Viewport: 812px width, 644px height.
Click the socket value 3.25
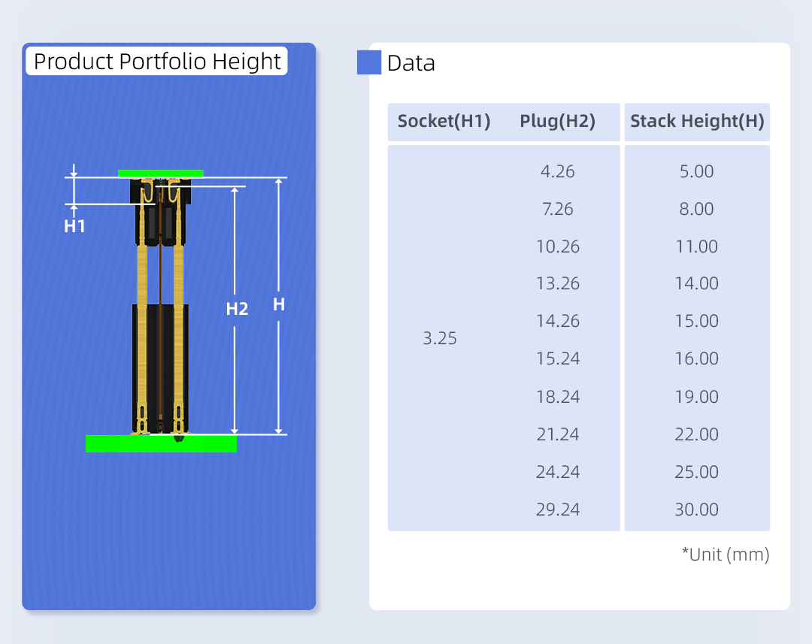click(x=440, y=338)
